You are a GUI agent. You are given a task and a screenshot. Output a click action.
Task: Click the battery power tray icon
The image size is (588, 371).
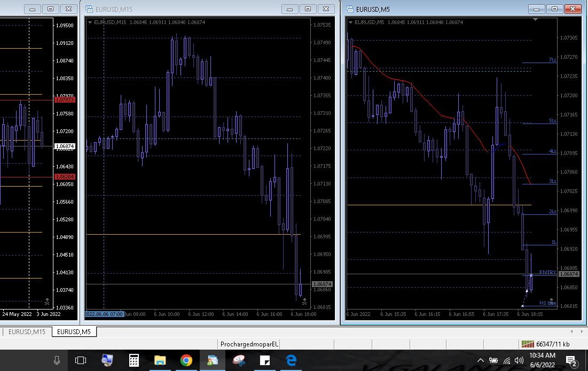click(493, 360)
